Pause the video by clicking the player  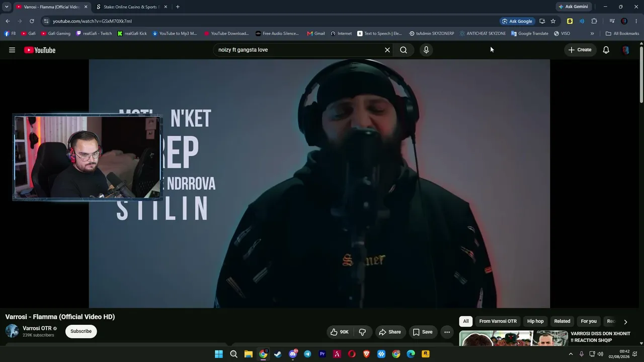(x=319, y=184)
